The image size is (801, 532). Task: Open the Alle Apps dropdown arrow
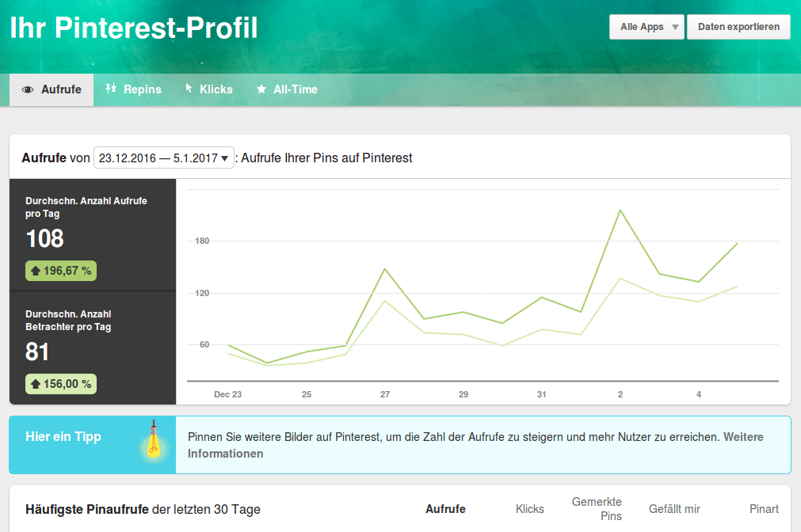pyautogui.click(x=675, y=27)
